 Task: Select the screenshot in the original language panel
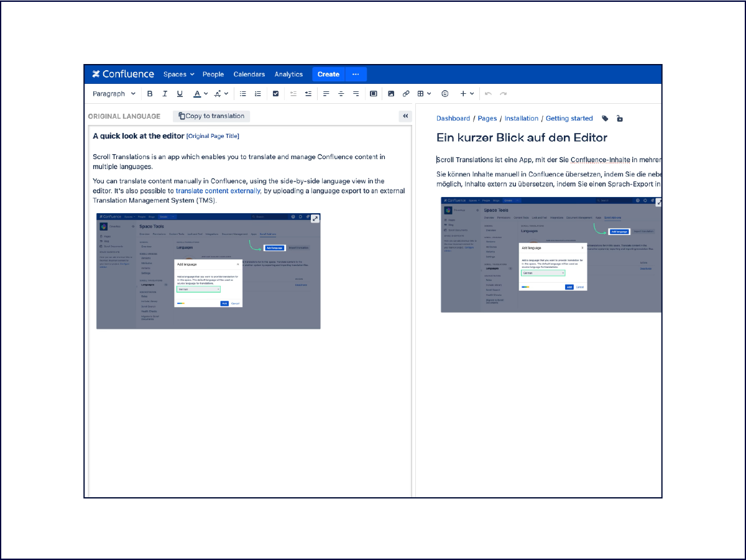[208, 270]
